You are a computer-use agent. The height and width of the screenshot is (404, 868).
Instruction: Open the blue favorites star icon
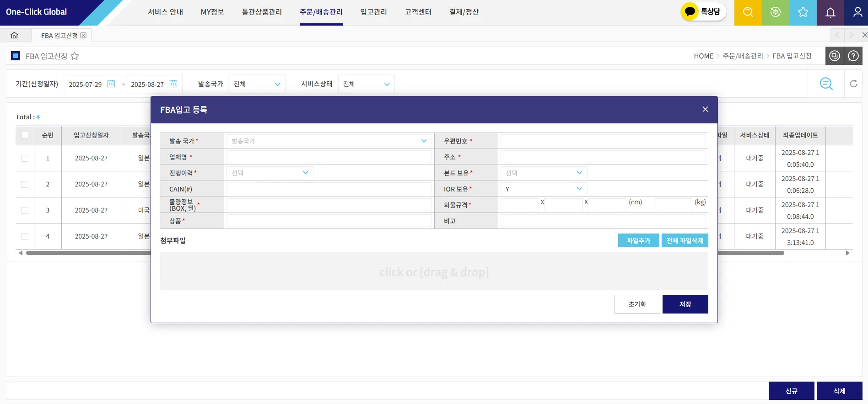click(803, 12)
